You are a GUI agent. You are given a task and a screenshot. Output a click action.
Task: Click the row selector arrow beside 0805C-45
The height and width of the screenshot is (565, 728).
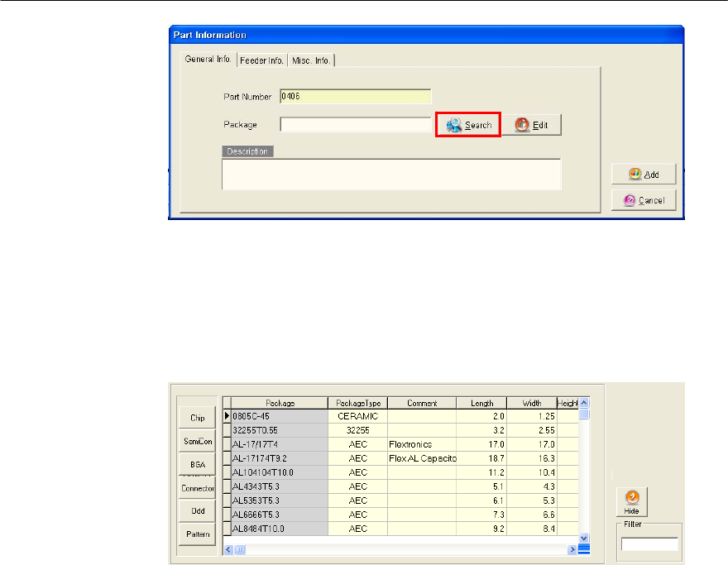click(227, 416)
